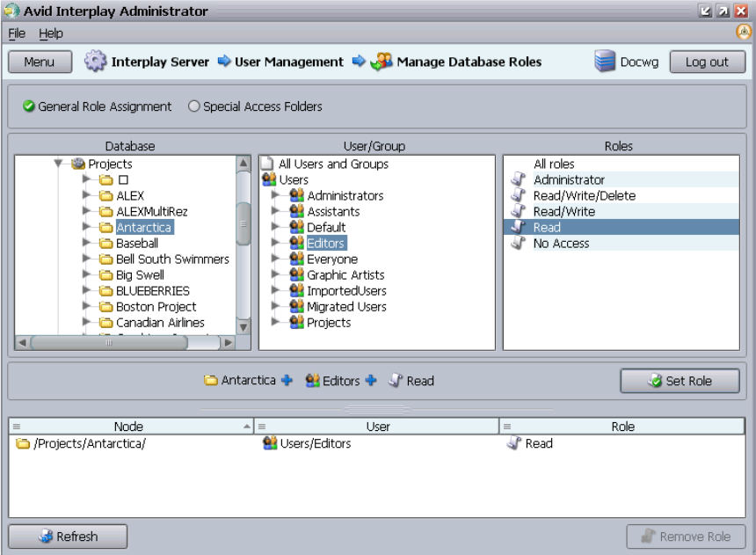Click the Editors group icon in tree
756x555 pixels.
tap(296, 243)
